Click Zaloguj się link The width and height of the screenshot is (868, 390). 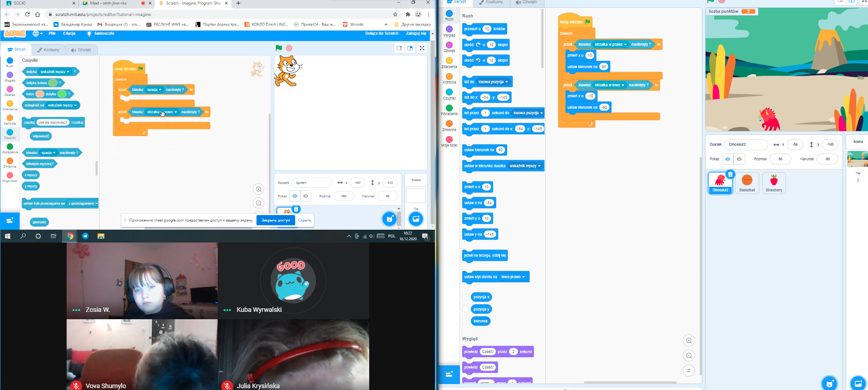point(416,33)
